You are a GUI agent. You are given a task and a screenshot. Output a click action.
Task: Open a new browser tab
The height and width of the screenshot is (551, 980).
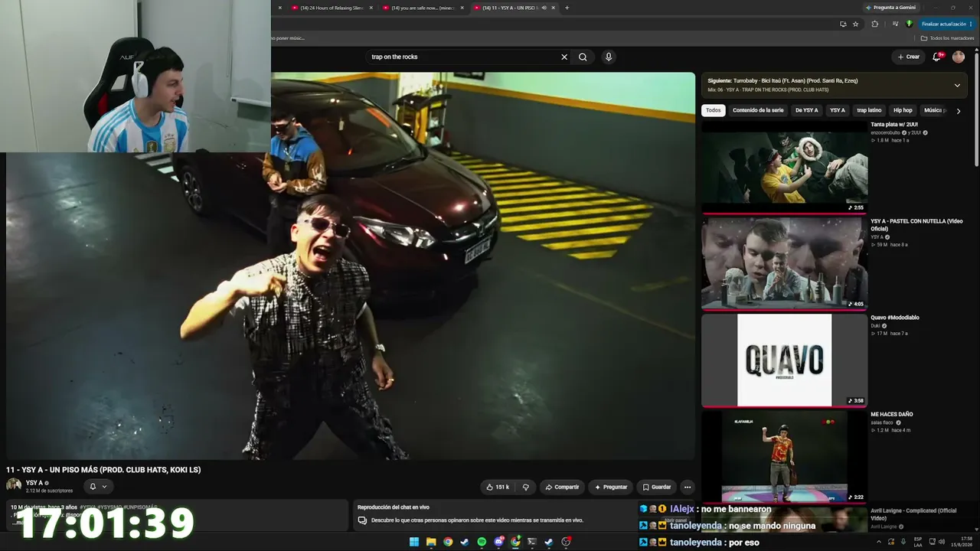click(x=567, y=8)
